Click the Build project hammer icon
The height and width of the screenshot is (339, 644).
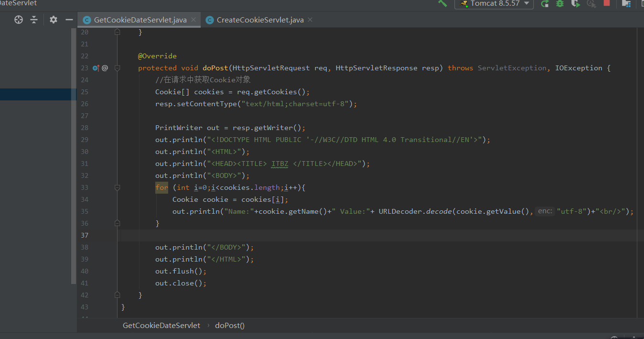click(x=442, y=3)
